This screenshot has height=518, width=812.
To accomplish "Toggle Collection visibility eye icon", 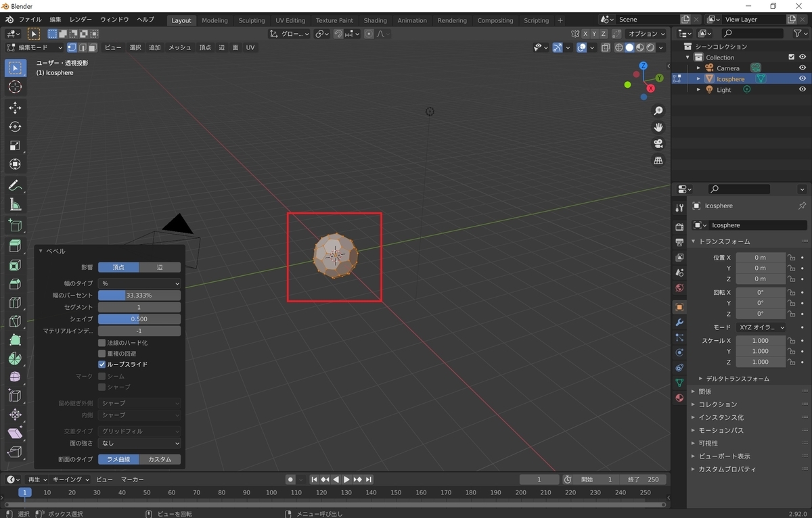I will click(x=803, y=57).
